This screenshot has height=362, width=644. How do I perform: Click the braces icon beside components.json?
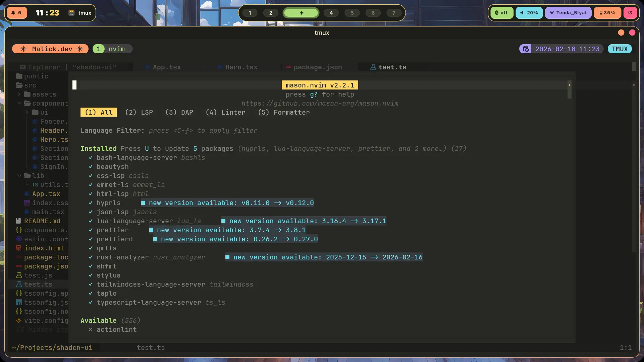(x=19, y=230)
